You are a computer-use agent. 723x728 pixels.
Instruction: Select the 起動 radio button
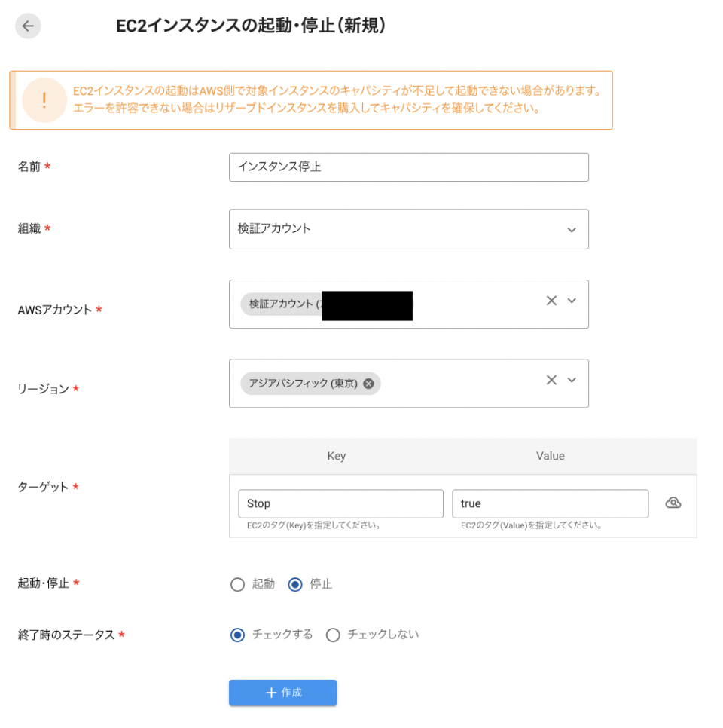pyautogui.click(x=237, y=584)
